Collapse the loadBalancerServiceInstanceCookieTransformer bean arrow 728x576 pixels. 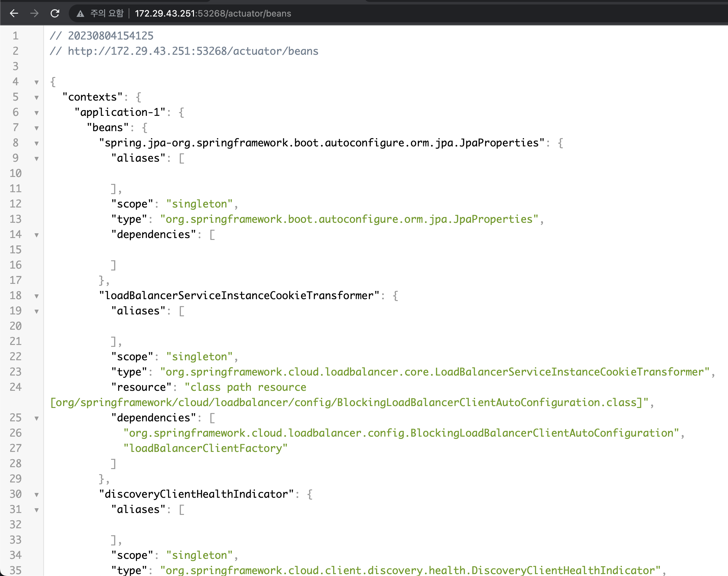pos(36,296)
